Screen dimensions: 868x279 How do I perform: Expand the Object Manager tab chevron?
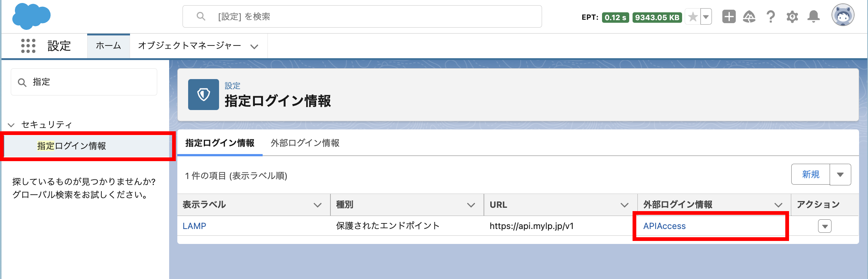pyautogui.click(x=254, y=47)
